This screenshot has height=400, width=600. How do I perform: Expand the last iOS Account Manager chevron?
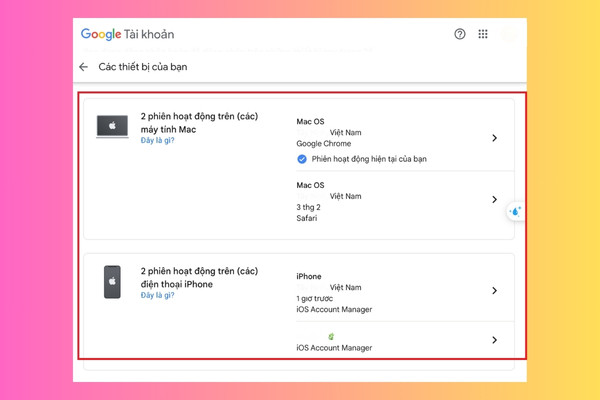494,340
